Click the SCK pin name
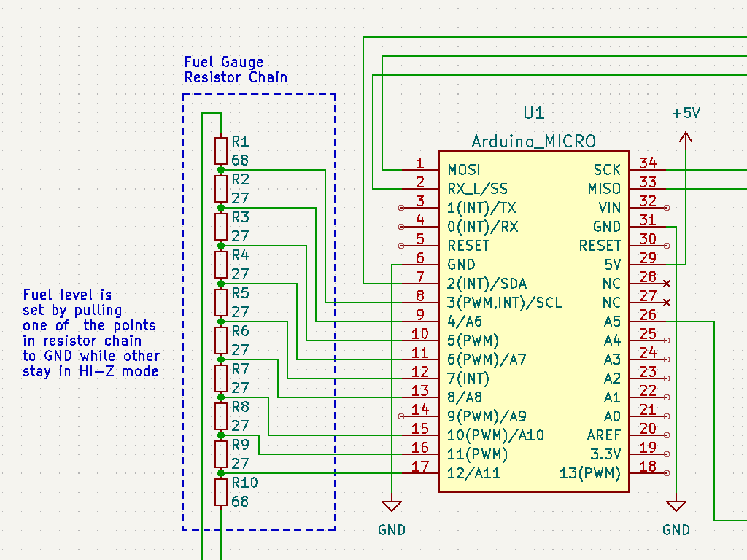Viewport: 747px width, 560px height. coord(607,170)
